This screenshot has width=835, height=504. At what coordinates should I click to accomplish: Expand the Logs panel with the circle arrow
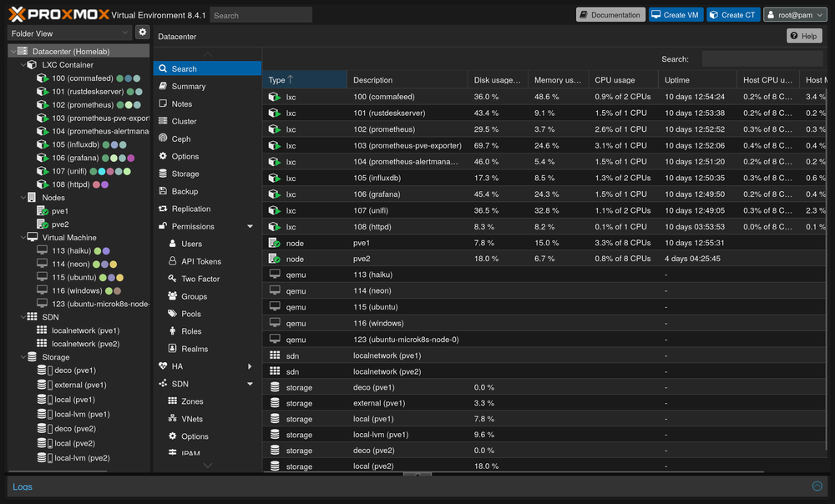point(817,486)
